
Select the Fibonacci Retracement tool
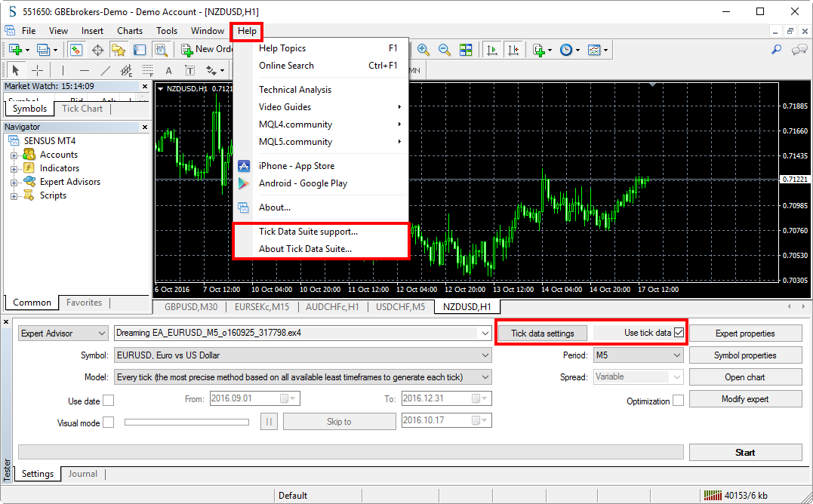coord(148,70)
